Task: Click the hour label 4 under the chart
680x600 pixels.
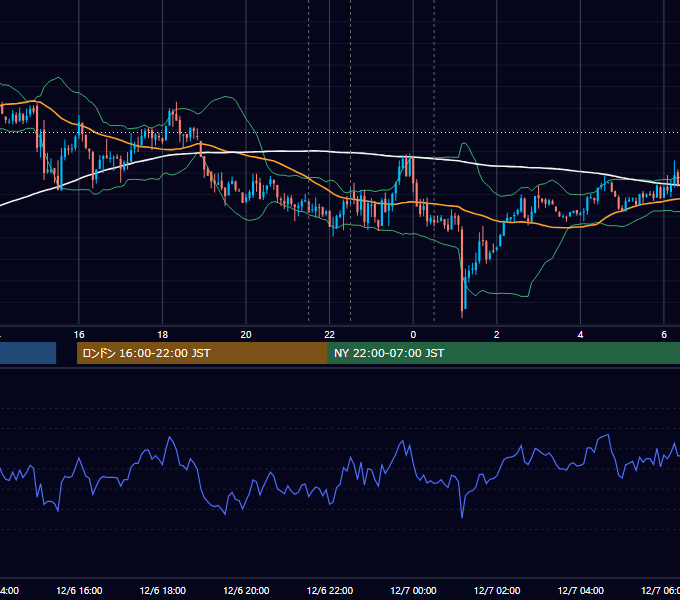Action: click(x=580, y=335)
